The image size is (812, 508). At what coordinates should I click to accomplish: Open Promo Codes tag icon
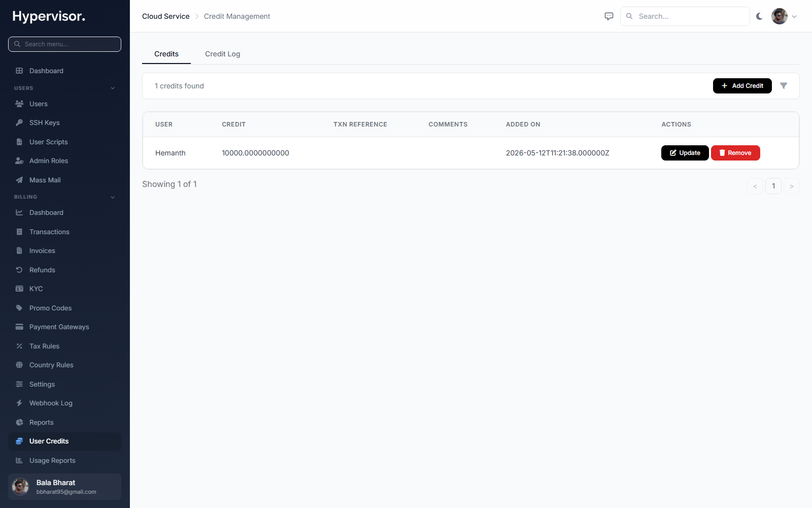(19, 308)
